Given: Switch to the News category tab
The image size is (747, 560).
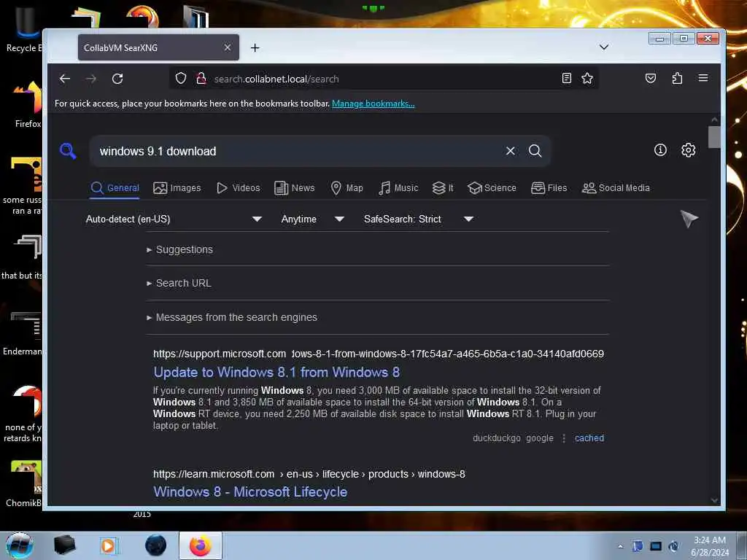Looking at the screenshot, I should (295, 188).
